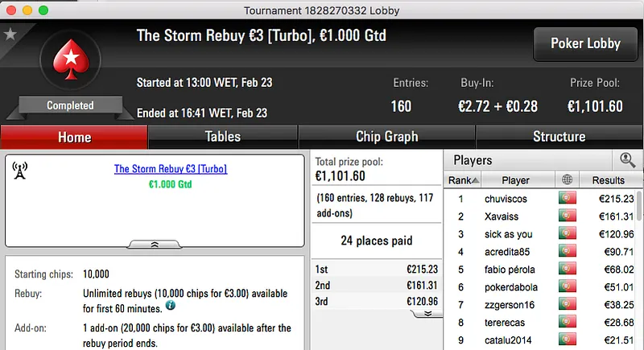Click the Poker Lobby button
This screenshot has width=644, height=350.
point(584,43)
